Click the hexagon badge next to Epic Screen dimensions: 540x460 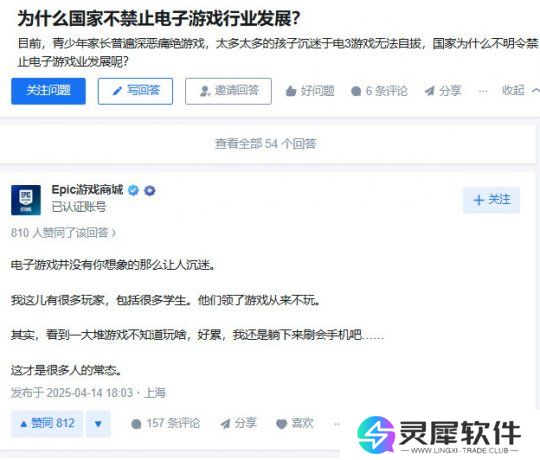pos(149,190)
